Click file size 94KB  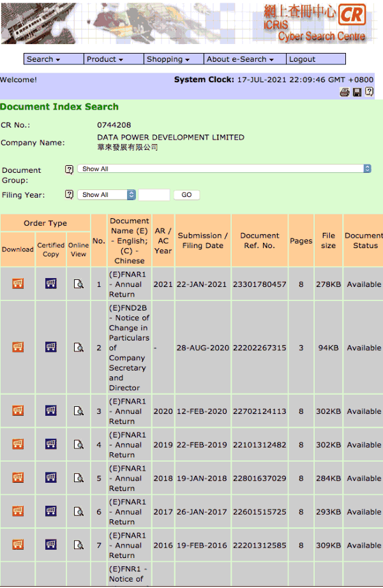pos(328,348)
